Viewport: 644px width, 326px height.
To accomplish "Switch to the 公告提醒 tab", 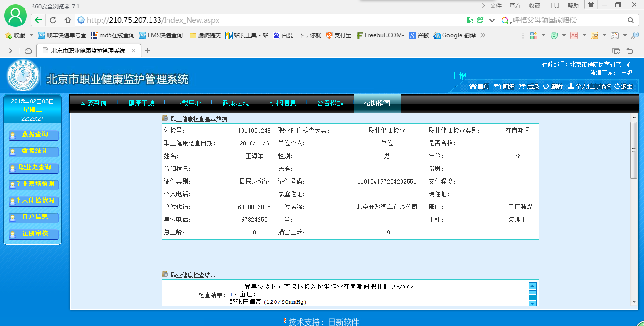I will click(x=330, y=103).
